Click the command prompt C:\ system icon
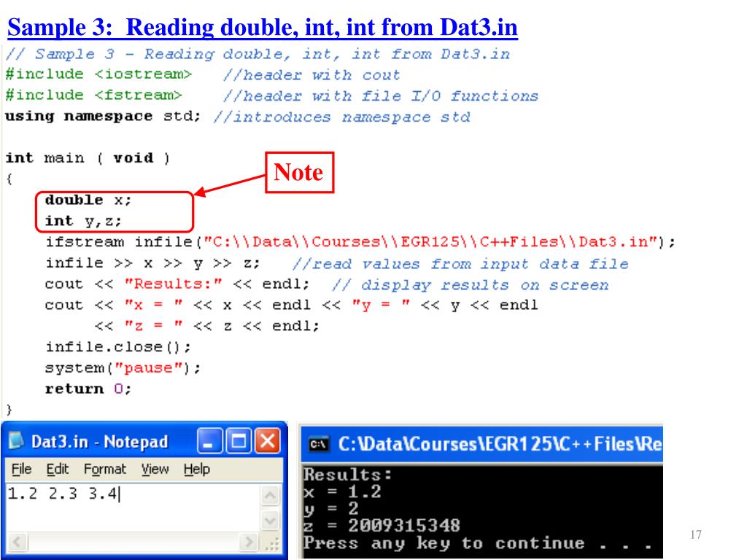Image resolution: width=747 pixels, height=560 pixels. (318, 444)
